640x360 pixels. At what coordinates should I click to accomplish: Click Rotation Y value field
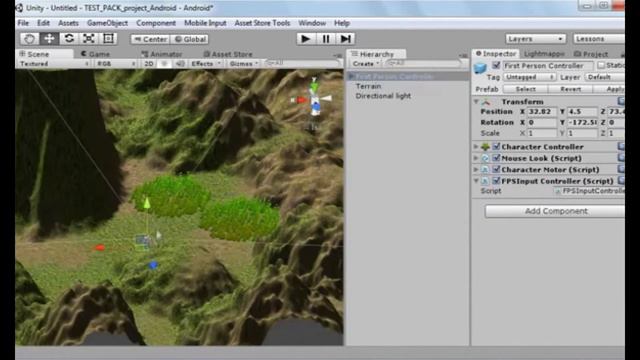tap(582, 122)
